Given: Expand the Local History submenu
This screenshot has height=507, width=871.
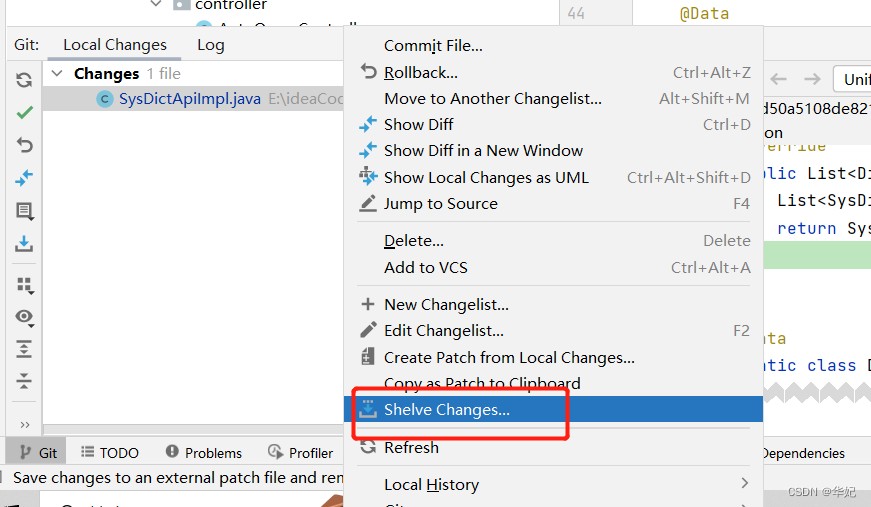Looking at the screenshot, I should [x=744, y=484].
